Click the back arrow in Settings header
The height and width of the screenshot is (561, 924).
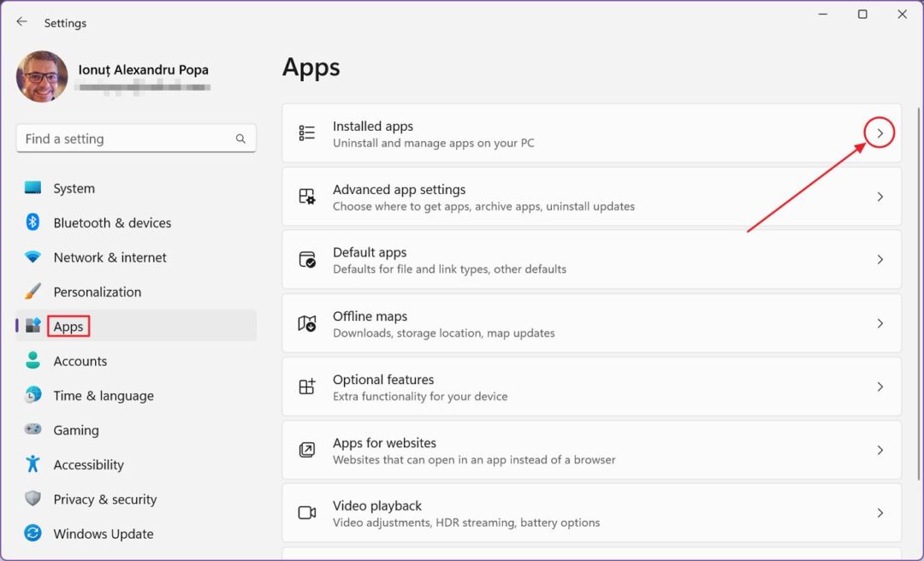21,21
